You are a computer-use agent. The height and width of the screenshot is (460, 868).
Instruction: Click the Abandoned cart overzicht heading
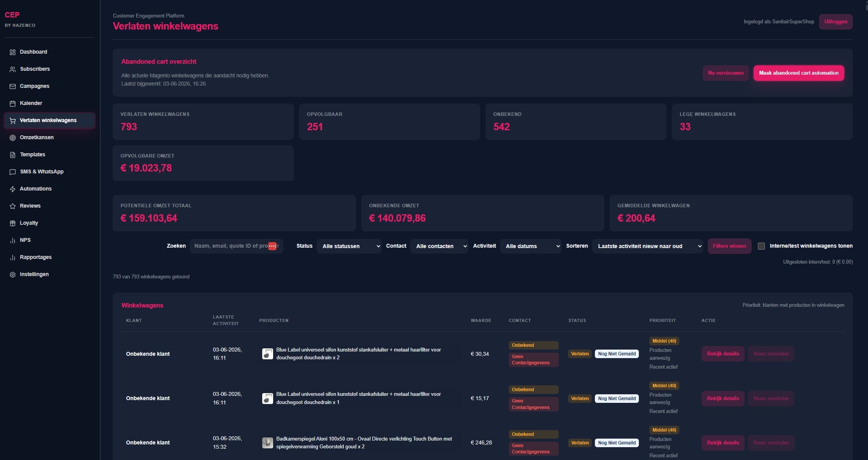159,62
